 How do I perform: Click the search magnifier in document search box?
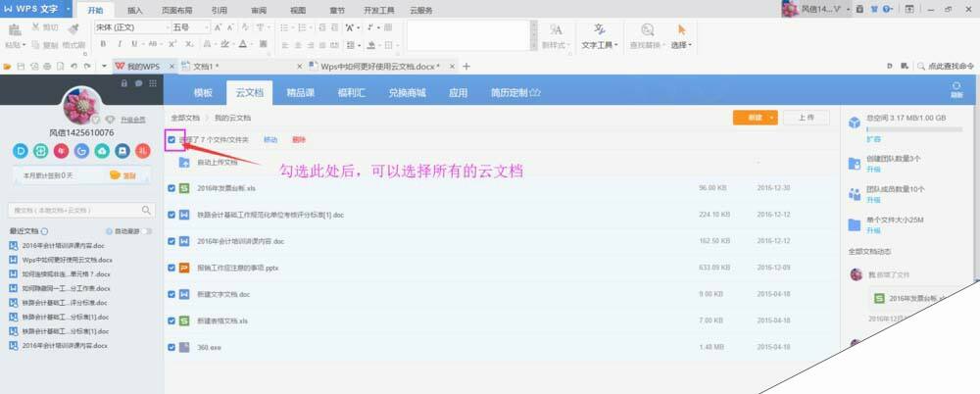tap(146, 210)
